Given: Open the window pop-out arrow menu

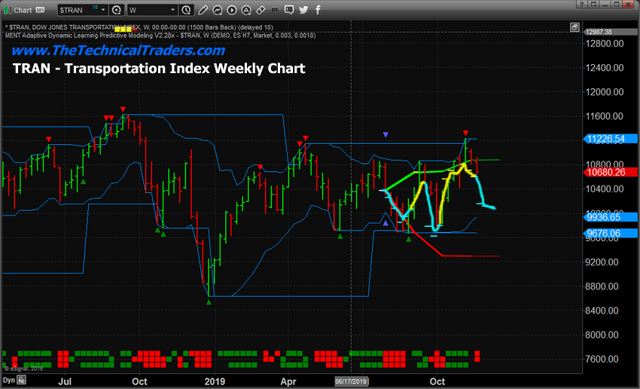Looking at the screenshot, I should [x=593, y=4].
